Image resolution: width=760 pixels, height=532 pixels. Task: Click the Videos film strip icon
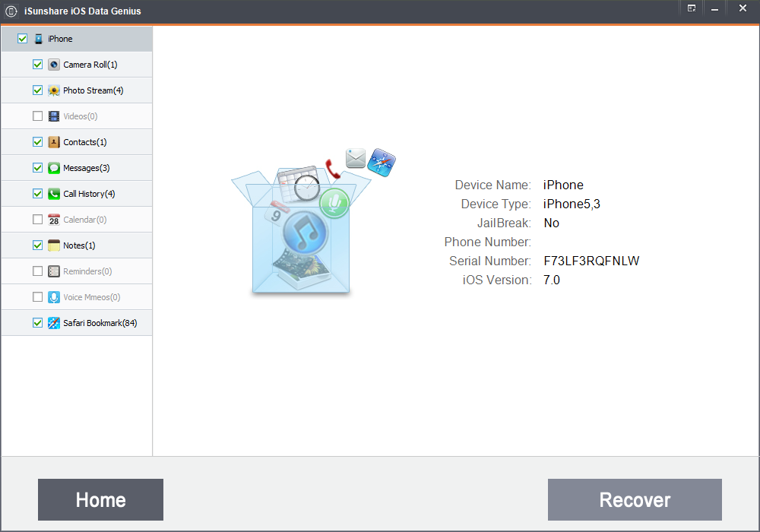(x=54, y=116)
